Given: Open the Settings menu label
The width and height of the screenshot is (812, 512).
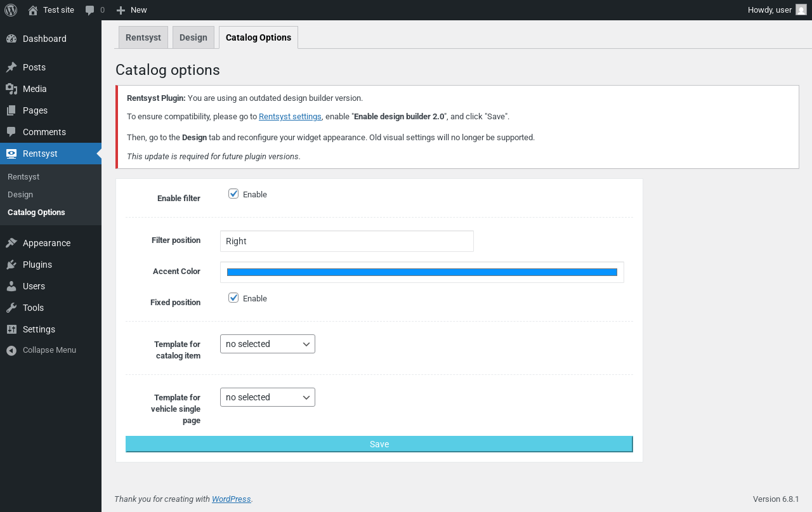Looking at the screenshot, I should tap(39, 329).
